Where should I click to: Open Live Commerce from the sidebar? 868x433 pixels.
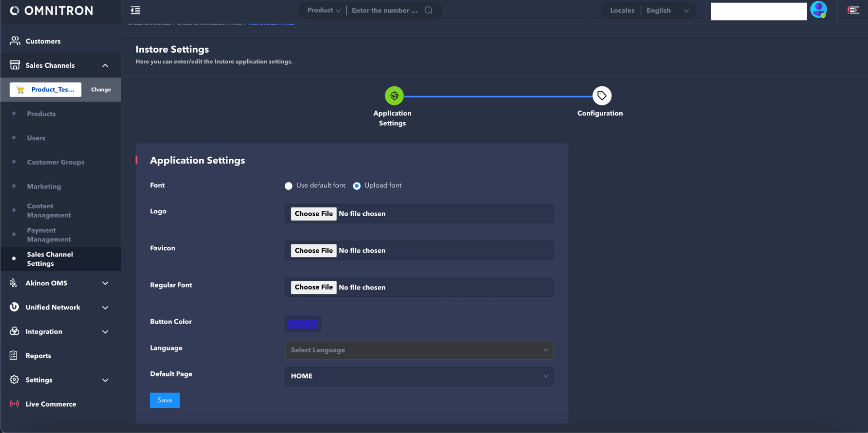pos(50,404)
